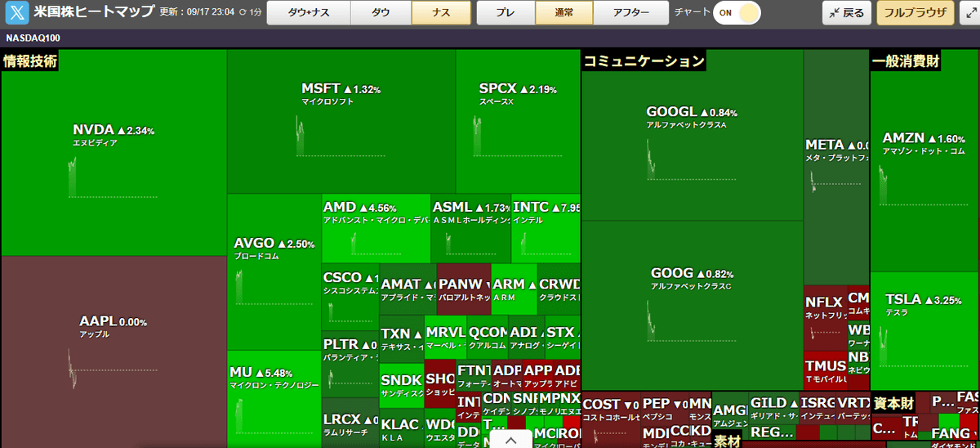This screenshot has height=448, width=980.
Task: Select the ナス index option
Action: [x=441, y=13]
